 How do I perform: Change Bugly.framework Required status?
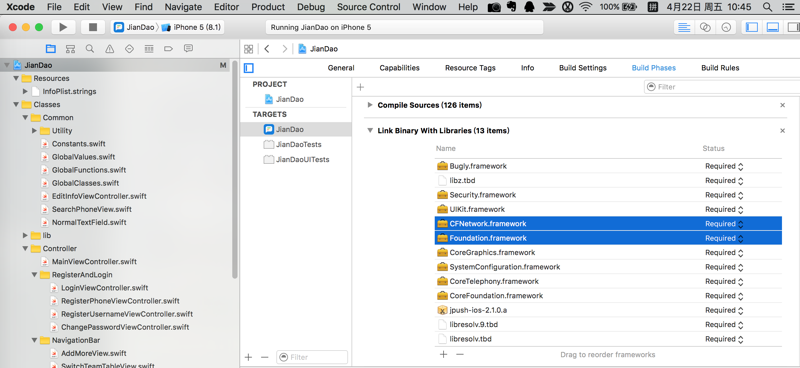click(724, 166)
